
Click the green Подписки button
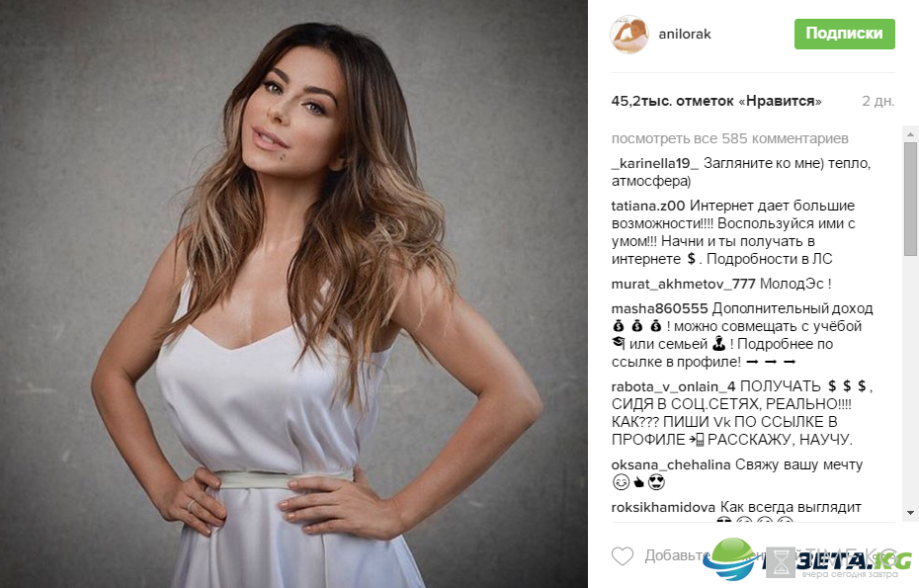pos(844,34)
